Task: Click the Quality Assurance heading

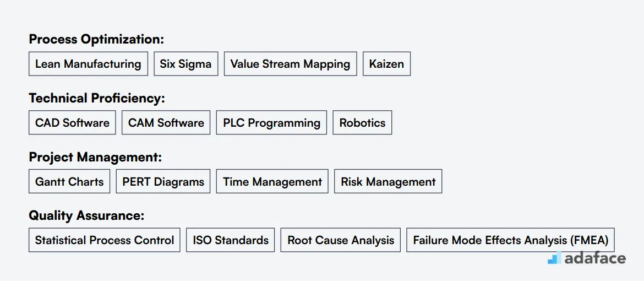Action: point(86,215)
